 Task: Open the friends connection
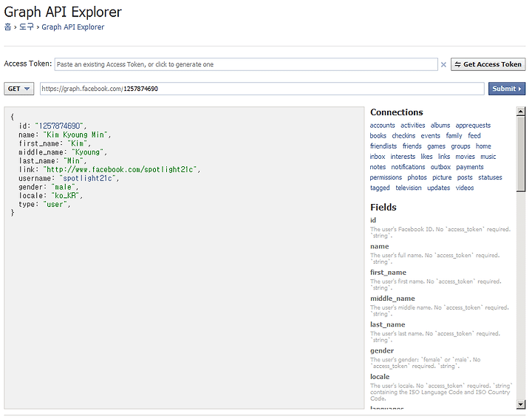(412, 146)
